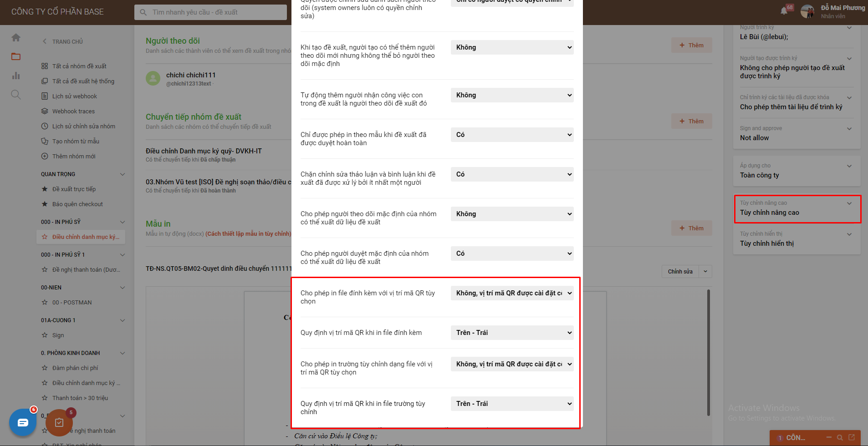Minimize the CÔN... chat bar
The image size is (868, 446).
tap(829, 437)
